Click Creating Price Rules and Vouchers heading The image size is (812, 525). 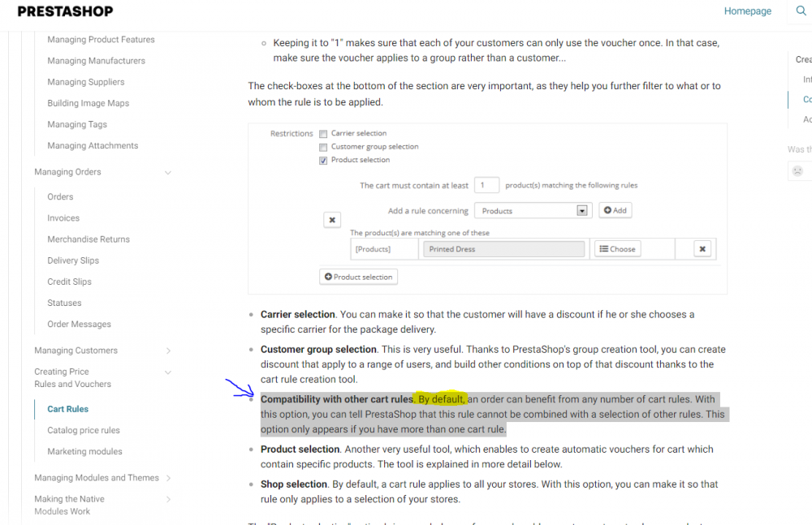pyautogui.click(x=72, y=378)
